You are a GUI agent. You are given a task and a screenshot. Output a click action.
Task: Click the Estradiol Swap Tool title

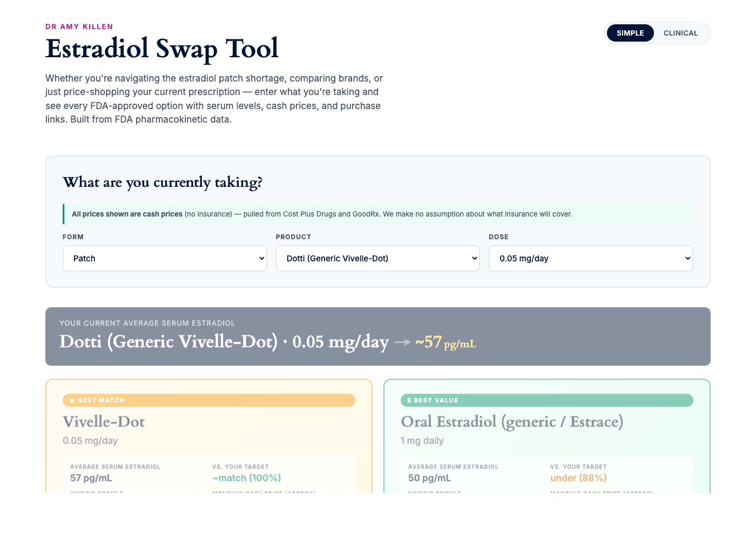[x=162, y=49]
